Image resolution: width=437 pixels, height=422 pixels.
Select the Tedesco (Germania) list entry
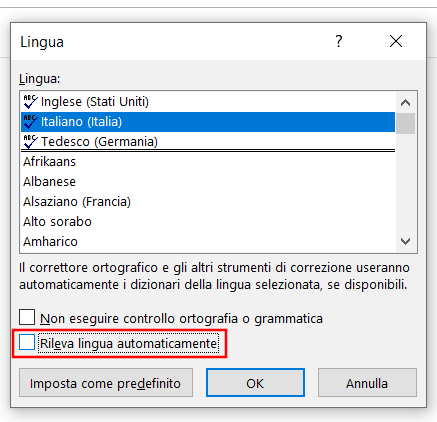(x=208, y=142)
